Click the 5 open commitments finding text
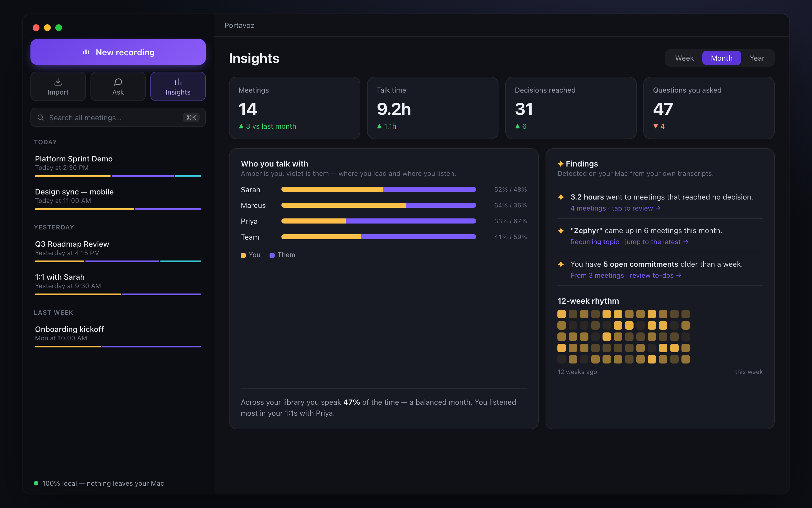Image resolution: width=812 pixels, height=508 pixels. (x=657, y=264)
